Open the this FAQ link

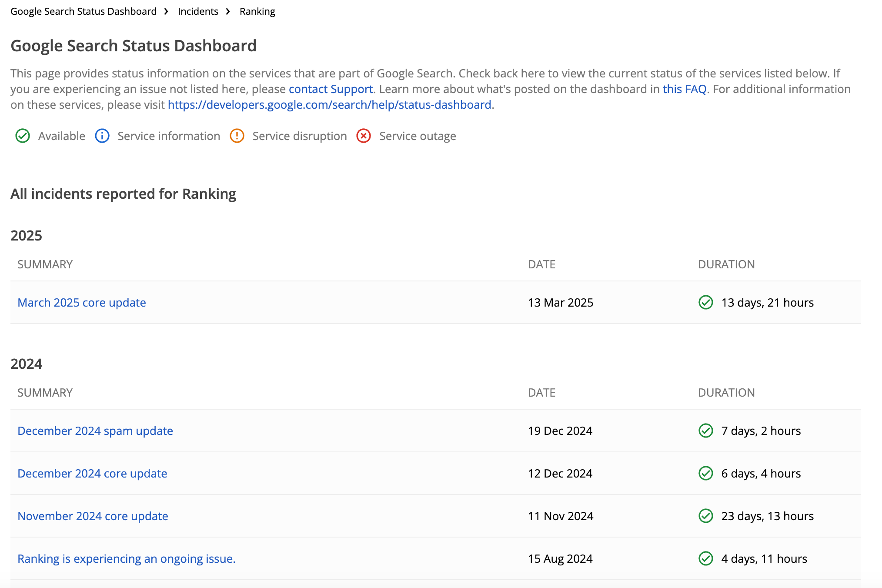pyautogui.click(x=685, y=89)
